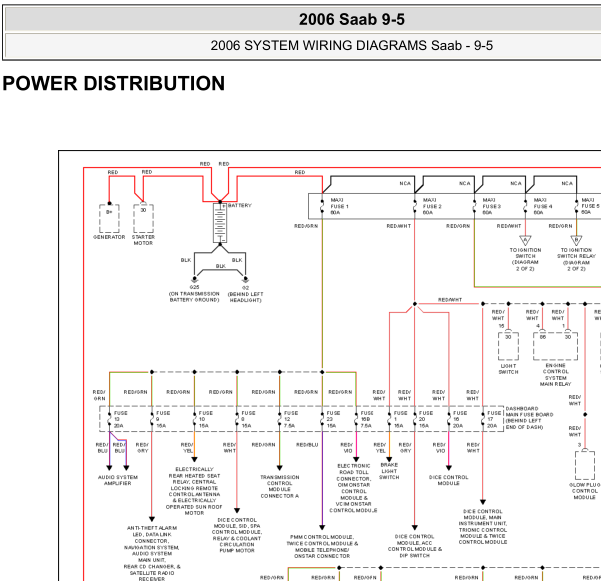Click 'DICE CONTROL MODULE' label under Fuse 16

448,480
